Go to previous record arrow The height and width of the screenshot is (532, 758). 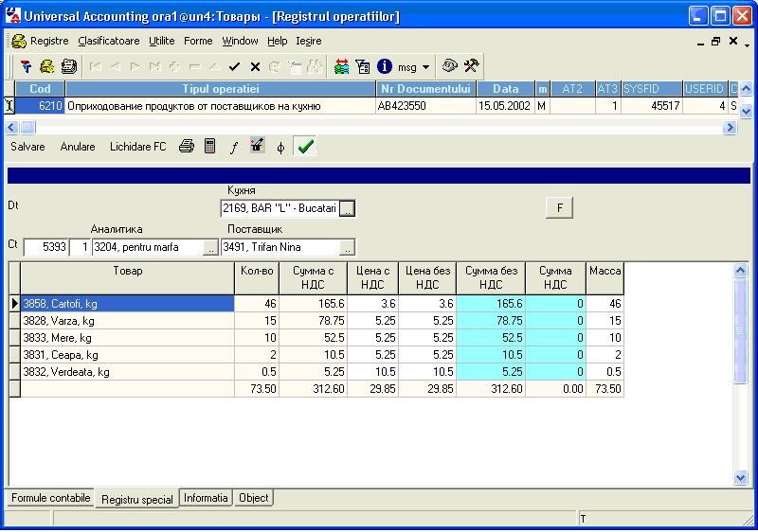tap(115, 67)
